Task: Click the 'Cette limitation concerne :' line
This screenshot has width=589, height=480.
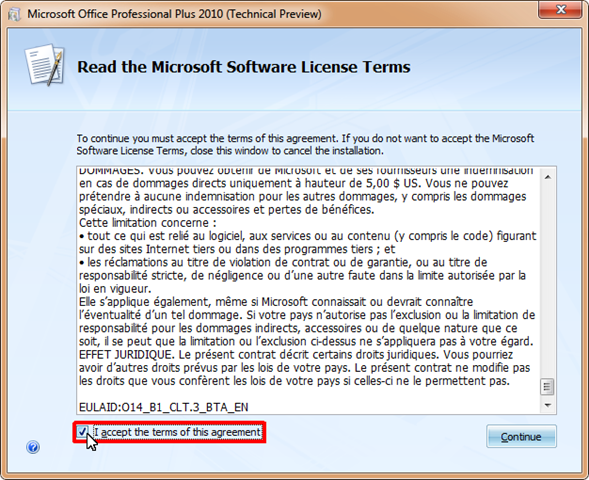Action: tap(148, 223)
